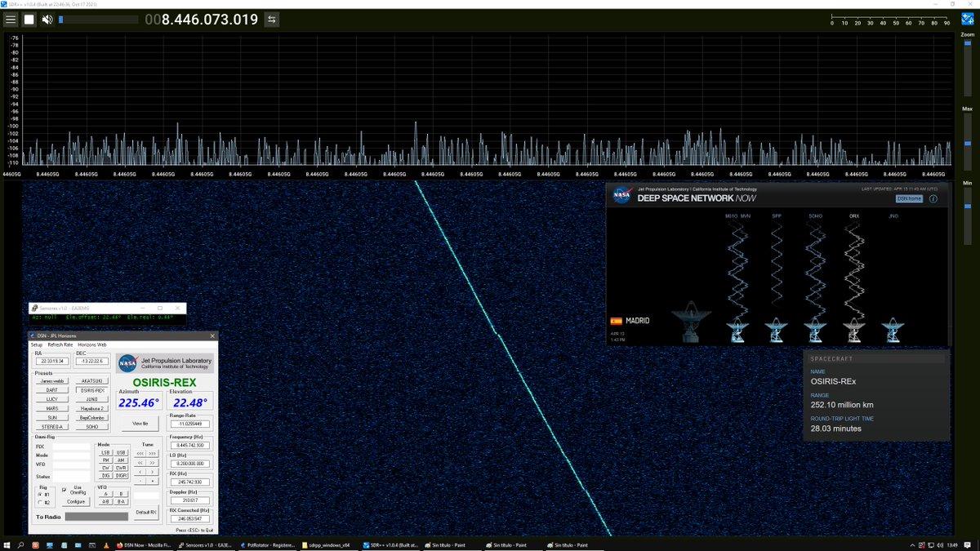This screenshot has height=551, width=980.
Task: Stop the SDR++ receiver with the square icon
Action: (x=28, y=19)
